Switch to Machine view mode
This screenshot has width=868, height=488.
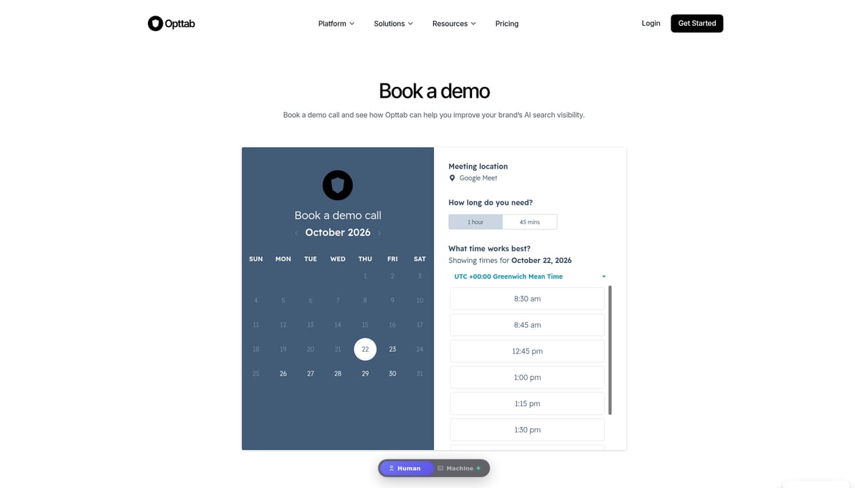coord(460,468)
